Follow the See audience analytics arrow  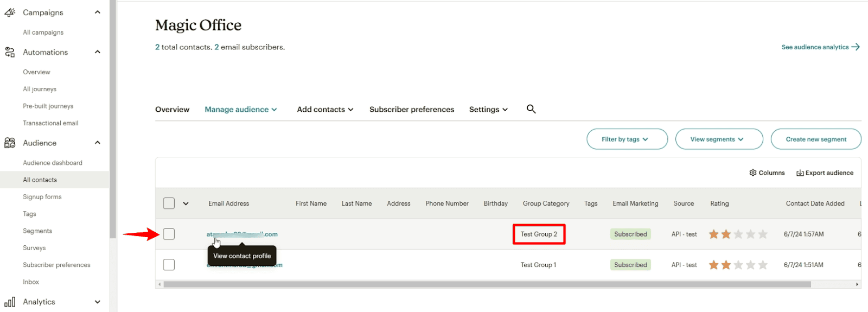(x=856, y=47)
